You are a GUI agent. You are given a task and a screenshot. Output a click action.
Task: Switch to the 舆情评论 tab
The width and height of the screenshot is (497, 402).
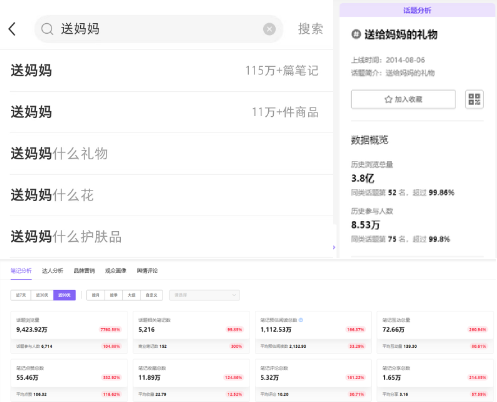[147, 271]
